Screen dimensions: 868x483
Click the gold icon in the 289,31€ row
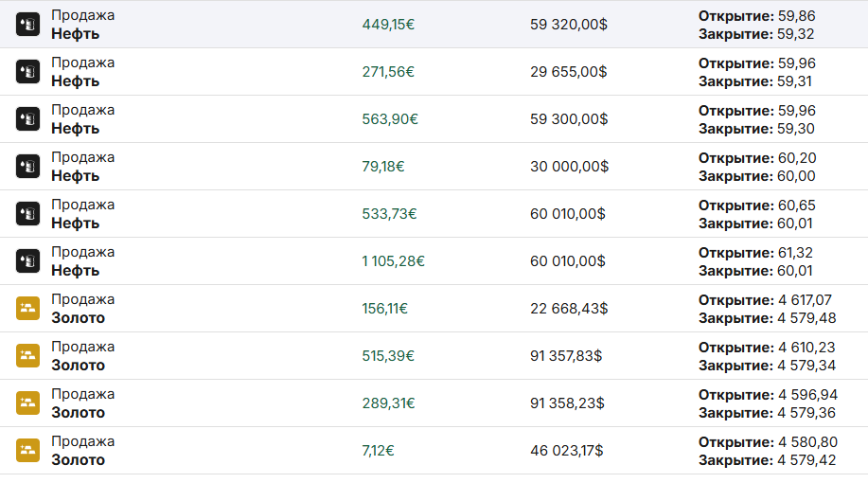pos(27,403)
